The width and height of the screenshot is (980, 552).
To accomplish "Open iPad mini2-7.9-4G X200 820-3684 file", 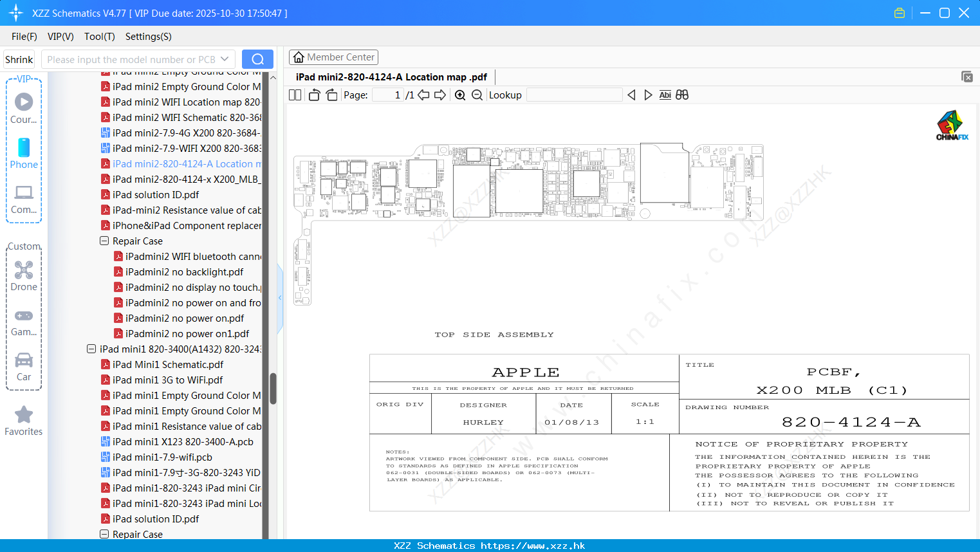I will tap(181, 133).
